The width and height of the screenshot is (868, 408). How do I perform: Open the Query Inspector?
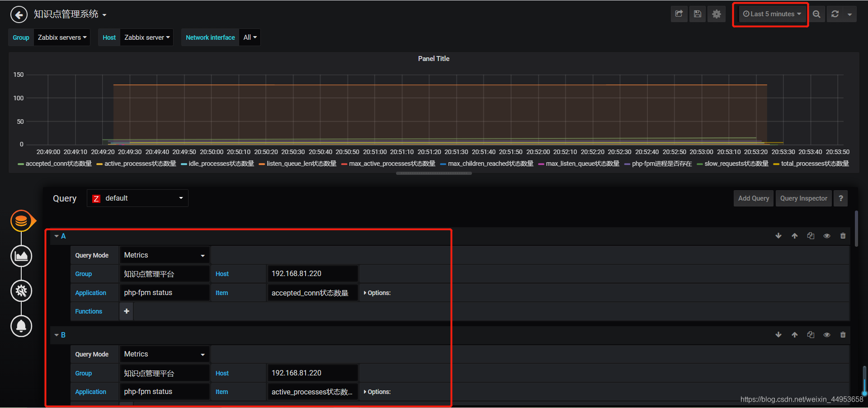803,198
